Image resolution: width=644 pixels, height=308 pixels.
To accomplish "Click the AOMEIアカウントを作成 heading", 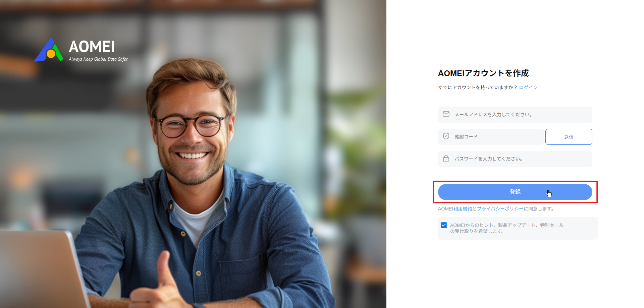I will click(483, 73).
